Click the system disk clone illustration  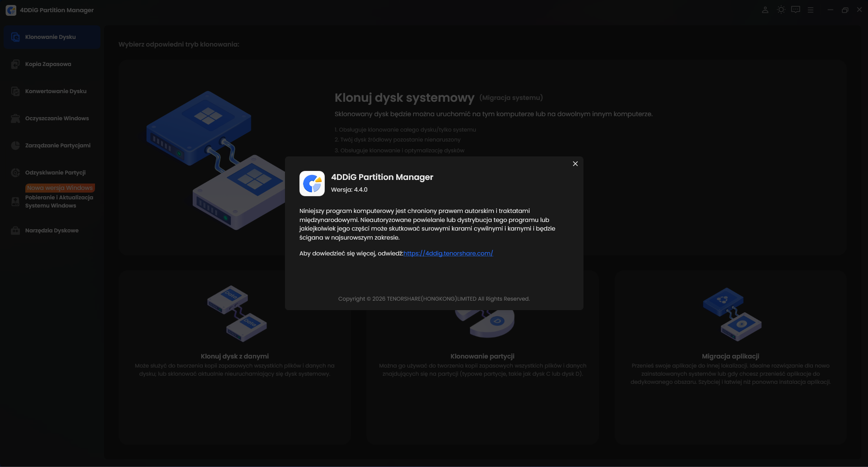coord(215,160)
